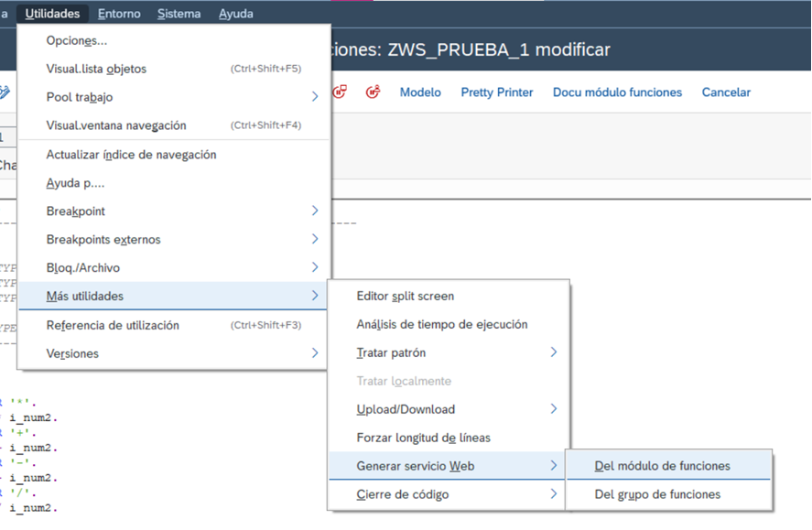Click the Pretty Printer link
Viewport: 812px width, 530px height.
tap(497, 92)
